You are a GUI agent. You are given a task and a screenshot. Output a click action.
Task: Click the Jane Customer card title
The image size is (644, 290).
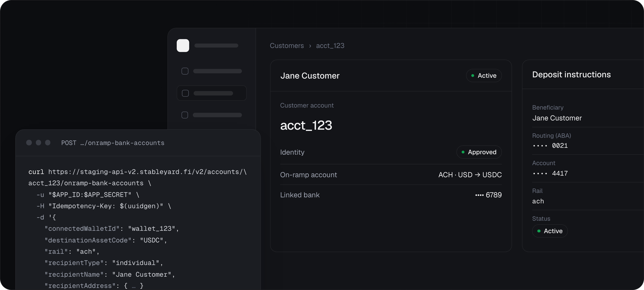pos(310,76)
